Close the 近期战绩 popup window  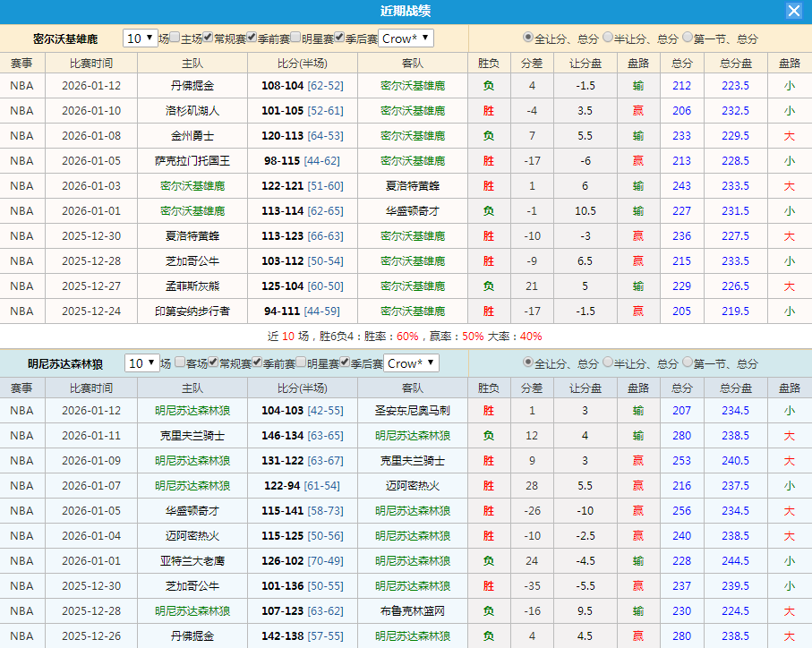[x=793, y=11]
